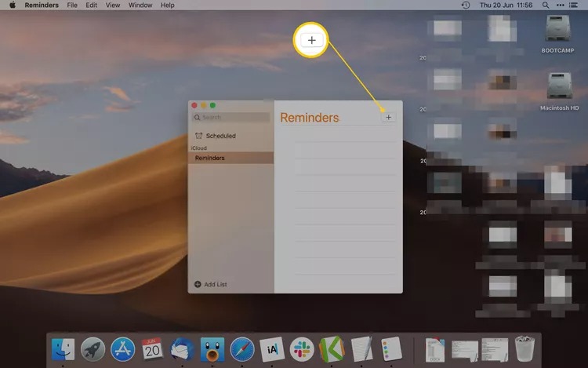Select the BOOTCAMP drive on desktop

(x=557, y=35)
